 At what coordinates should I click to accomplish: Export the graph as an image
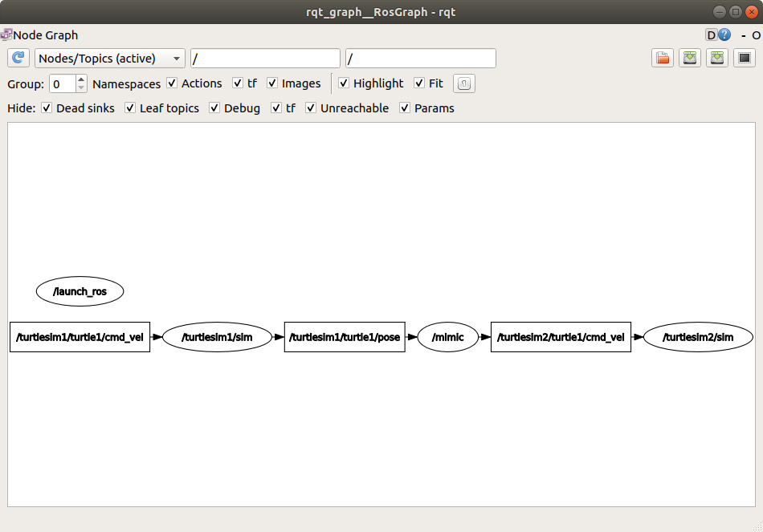pos(716,58)
